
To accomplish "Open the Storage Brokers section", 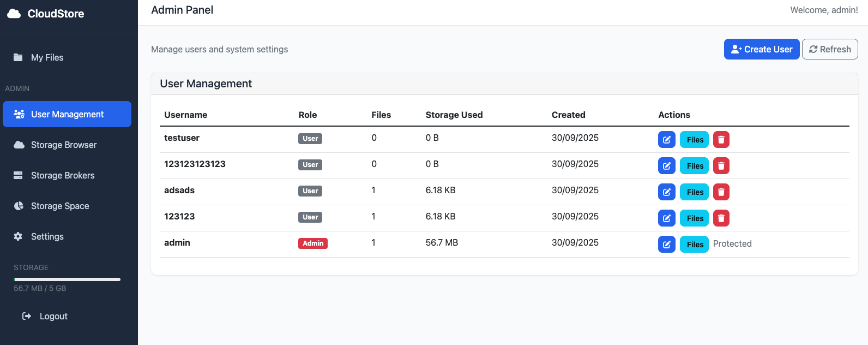I will click(63, 175).
